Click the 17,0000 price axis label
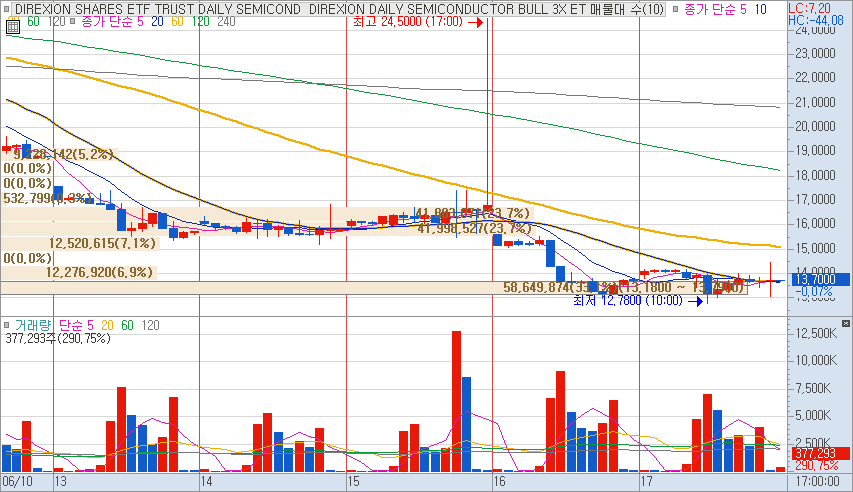This screenshot has height=492, width=853. (815, 199)
